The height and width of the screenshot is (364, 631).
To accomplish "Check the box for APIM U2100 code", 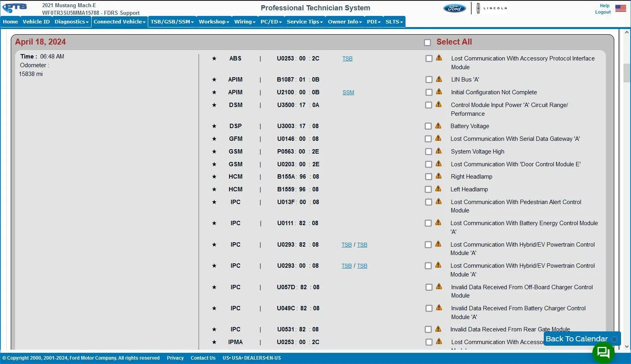I will coord(429,92).
